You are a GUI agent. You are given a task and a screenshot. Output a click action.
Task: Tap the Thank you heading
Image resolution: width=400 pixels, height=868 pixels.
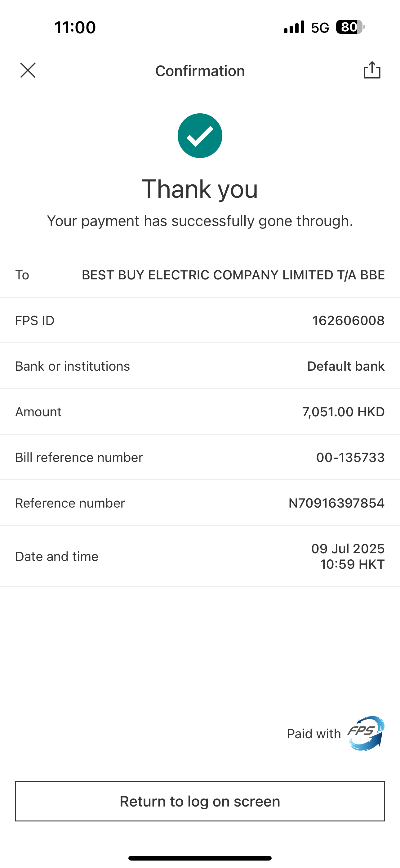200,189
